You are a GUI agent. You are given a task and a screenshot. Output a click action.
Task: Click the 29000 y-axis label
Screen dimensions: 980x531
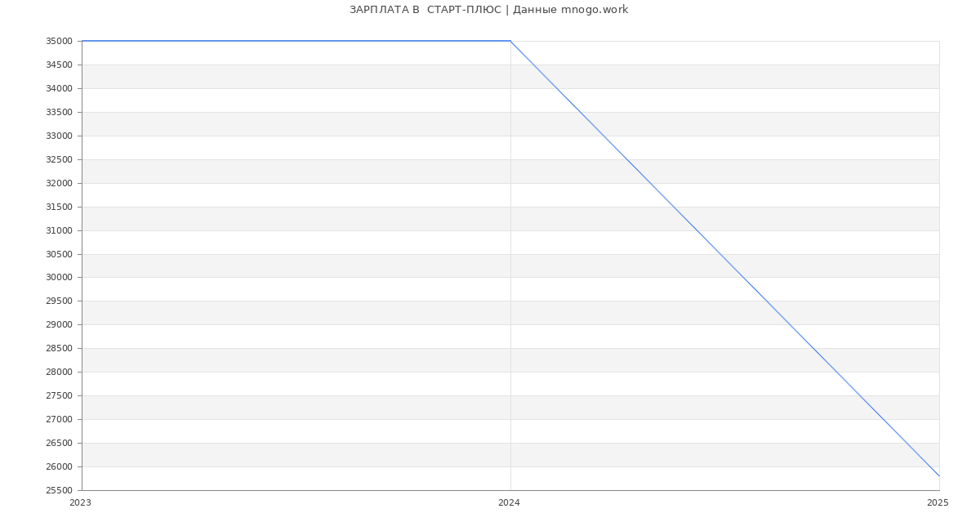(x=59, y=325)
